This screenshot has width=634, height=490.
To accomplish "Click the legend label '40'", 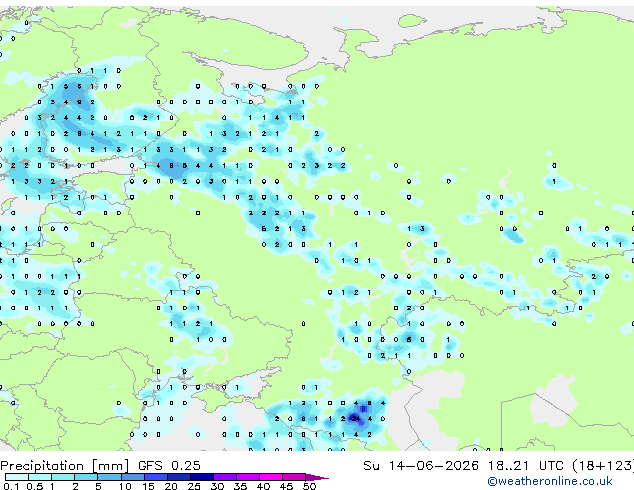I will click(263, 486).
